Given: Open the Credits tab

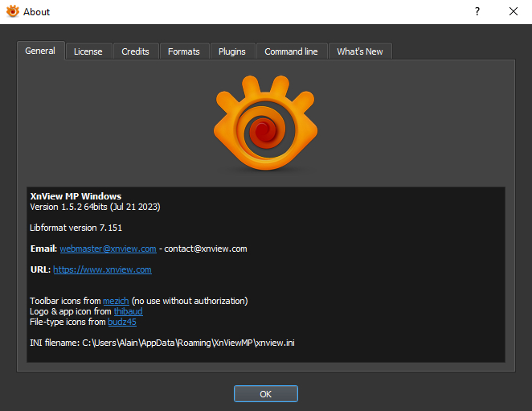Looking at the screenshot, I should point(135,51).
